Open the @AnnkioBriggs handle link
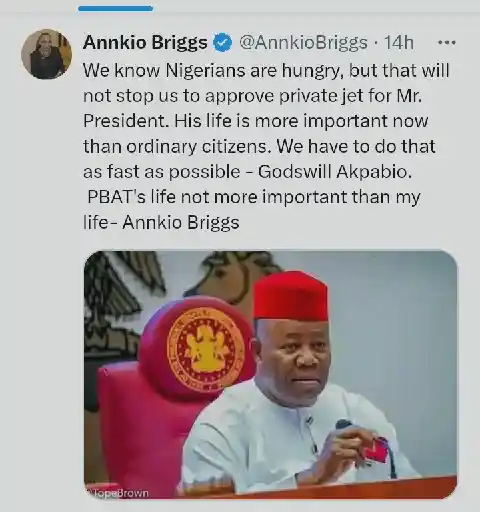 click(303, 43)
